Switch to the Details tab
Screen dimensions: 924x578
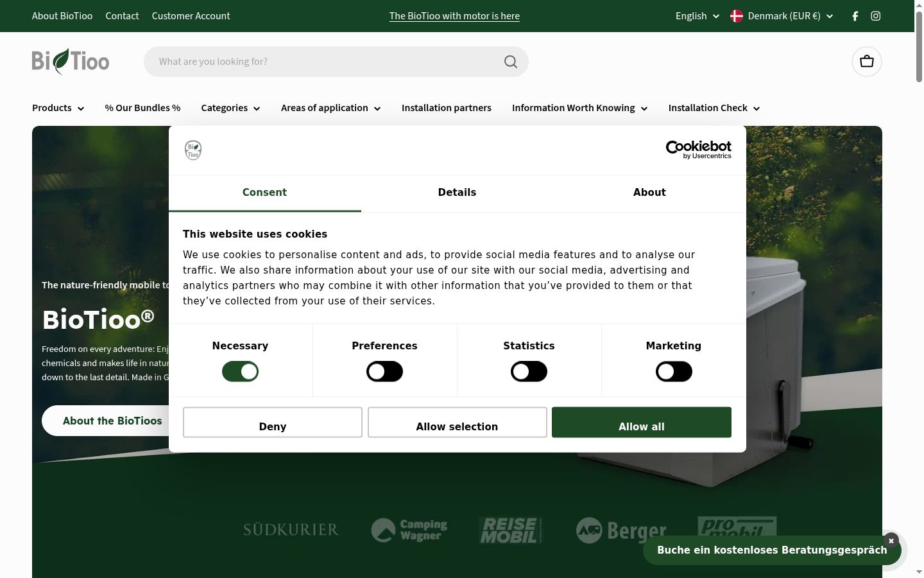point(457,193)
